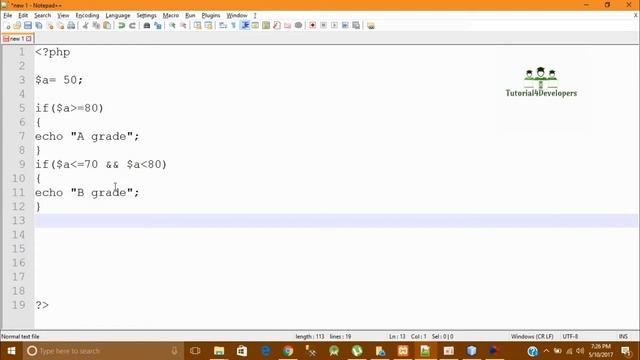The image size is (640, 360).
Task: Open the File menu
Action: pos(7,16)
